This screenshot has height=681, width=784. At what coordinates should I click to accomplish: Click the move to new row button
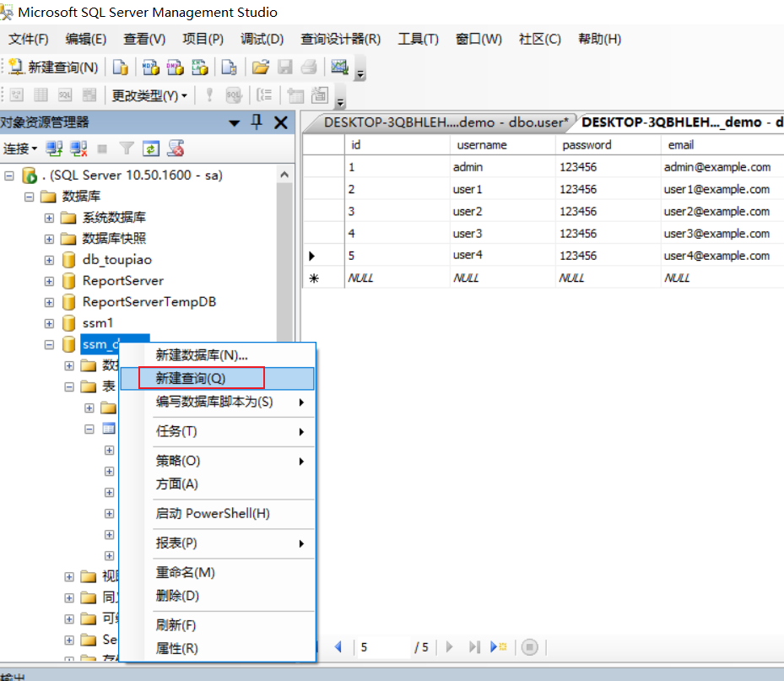click(x=499, y=647)
